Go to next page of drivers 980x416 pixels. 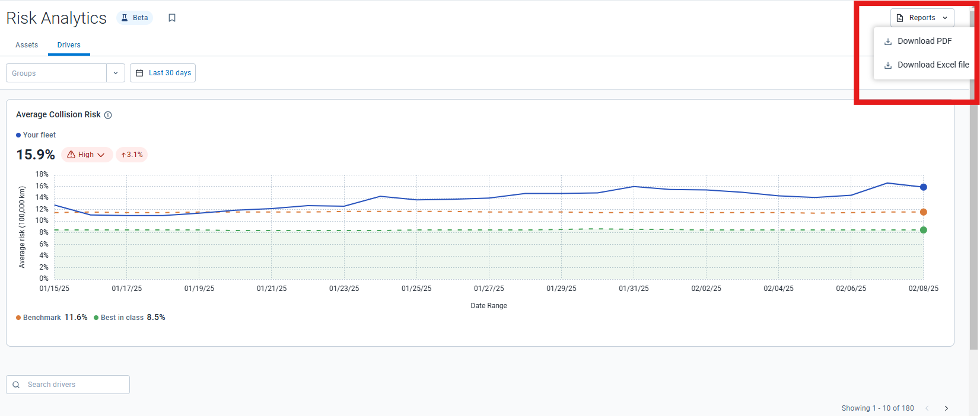click(946, 408)
